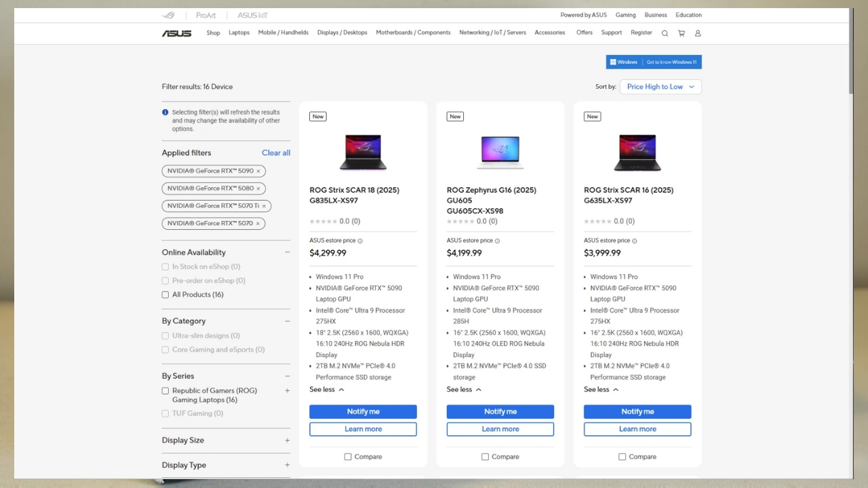Click info icon beside G835LX-XS97 estore price
This screenshot has width=868, height=488.
(360, 241)
